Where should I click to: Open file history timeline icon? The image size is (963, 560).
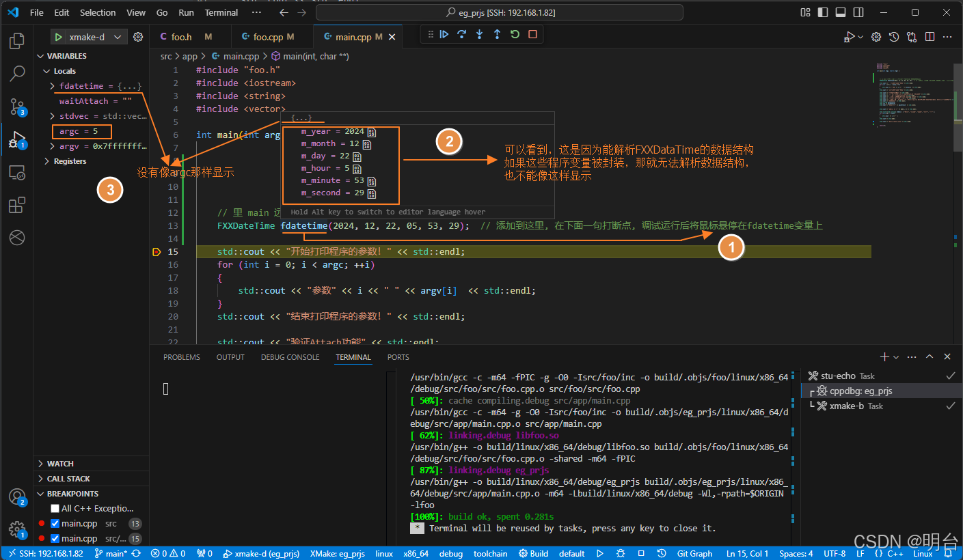pos(894,37)
